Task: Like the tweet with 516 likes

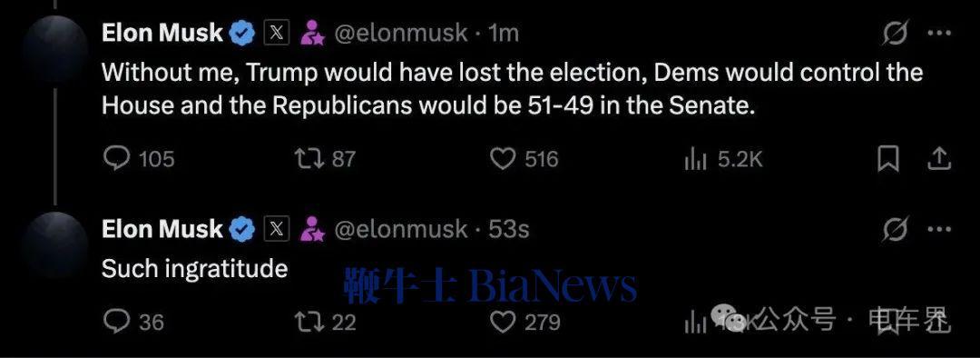Action: 502,159
